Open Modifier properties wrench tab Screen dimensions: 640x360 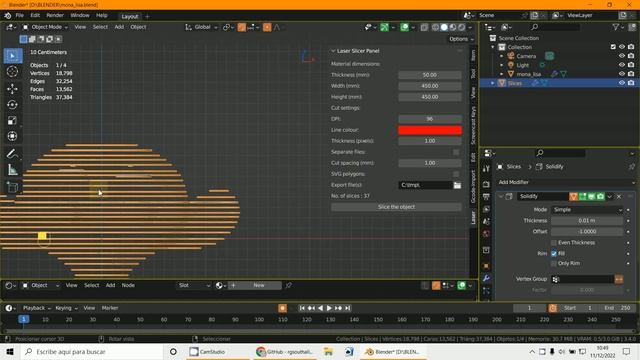486,278
